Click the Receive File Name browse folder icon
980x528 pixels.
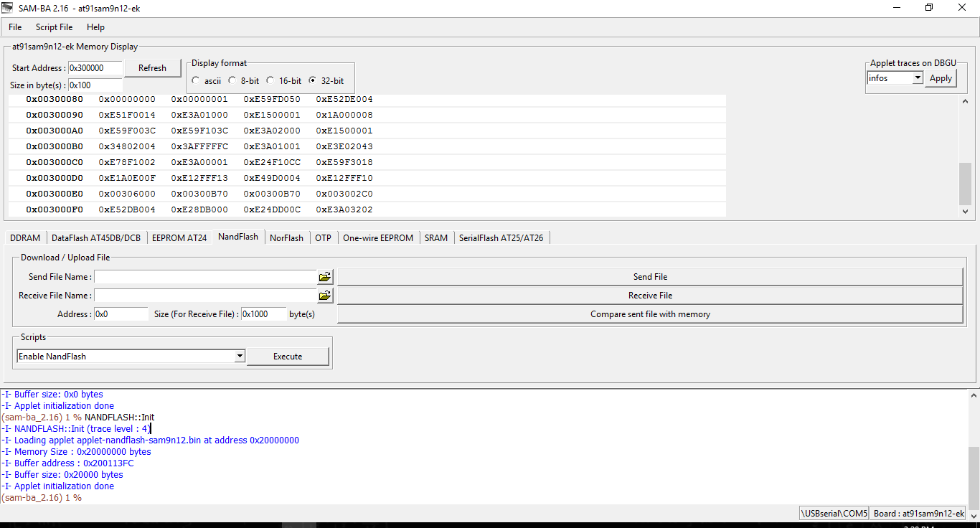tap(325, 296)
